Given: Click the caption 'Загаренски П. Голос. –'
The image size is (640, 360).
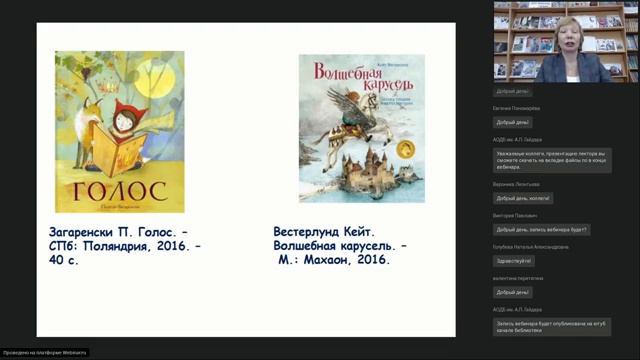Looking at the screenshot, I should click(118, 232).
